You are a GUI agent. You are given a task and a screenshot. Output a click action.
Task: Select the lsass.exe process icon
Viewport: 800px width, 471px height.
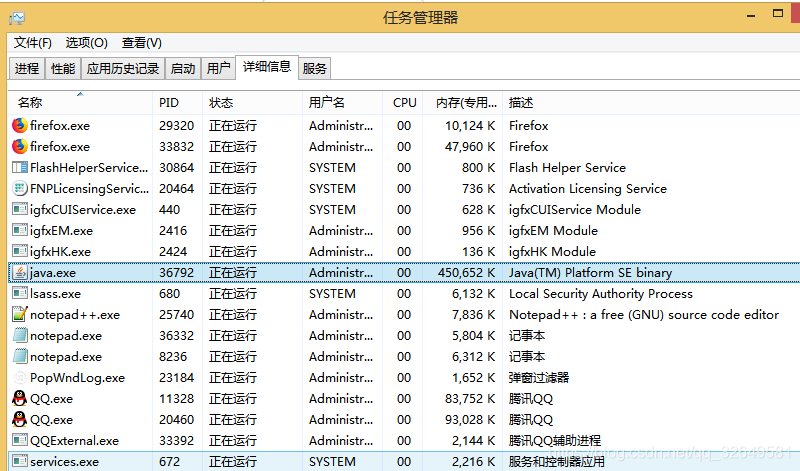[19, 293]
